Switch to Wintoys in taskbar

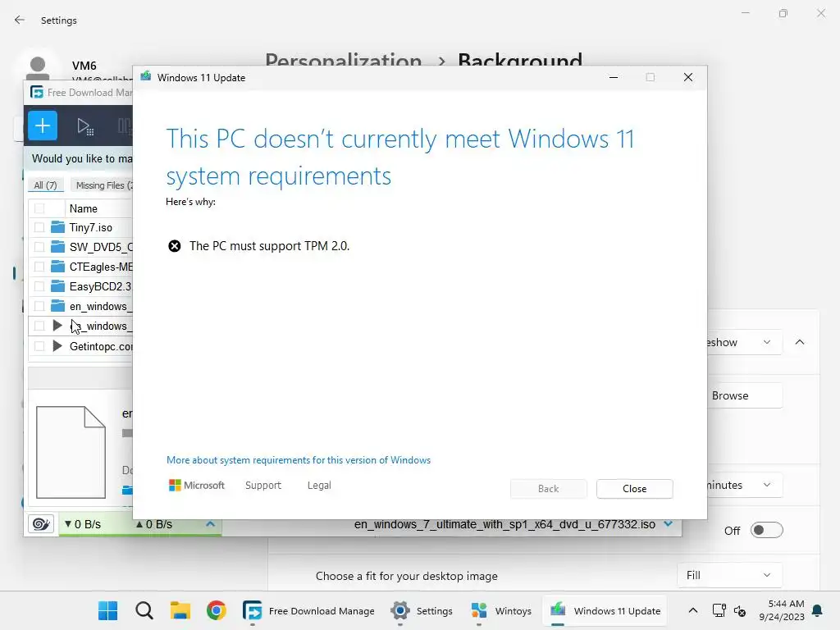(501, 610)
